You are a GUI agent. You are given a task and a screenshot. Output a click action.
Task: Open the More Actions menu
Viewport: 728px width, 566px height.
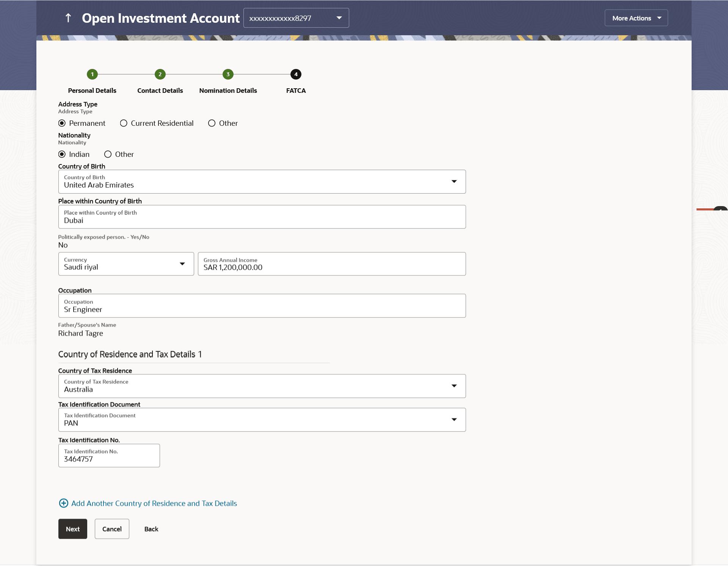(636, 18)
